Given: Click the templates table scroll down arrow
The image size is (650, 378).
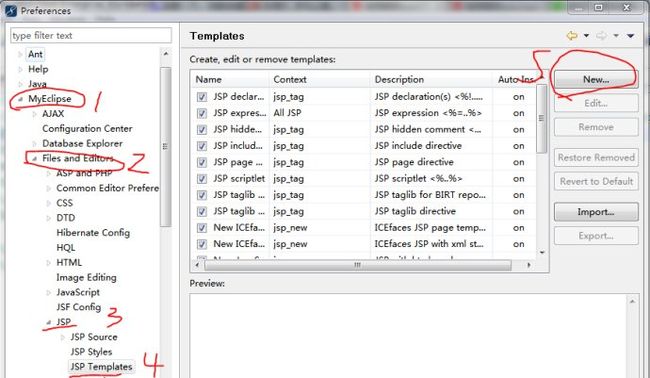Looking at the screenshot, I should [542, 252].
